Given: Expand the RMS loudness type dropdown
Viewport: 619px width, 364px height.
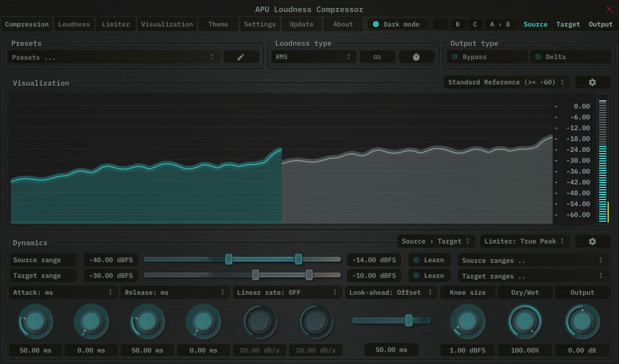Looking at the screenshot, I should pyautogui.click(x=313, y=57).
